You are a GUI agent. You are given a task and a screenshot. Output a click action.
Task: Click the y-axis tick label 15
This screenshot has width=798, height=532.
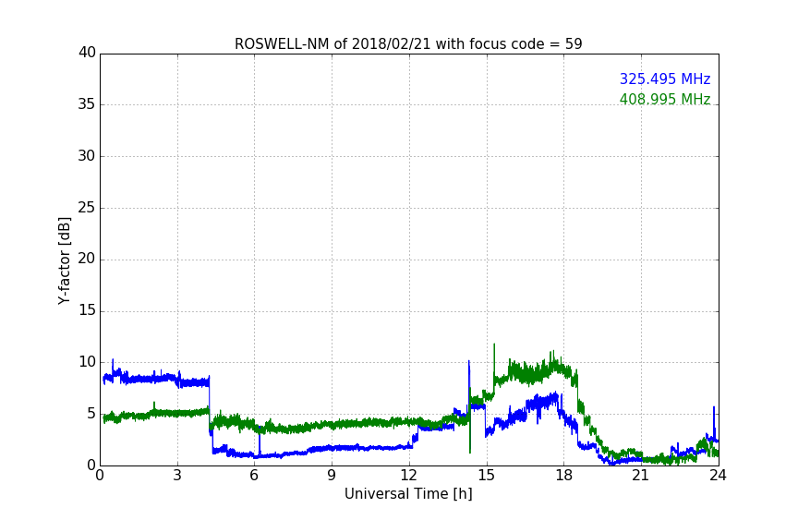coord(87,310)
